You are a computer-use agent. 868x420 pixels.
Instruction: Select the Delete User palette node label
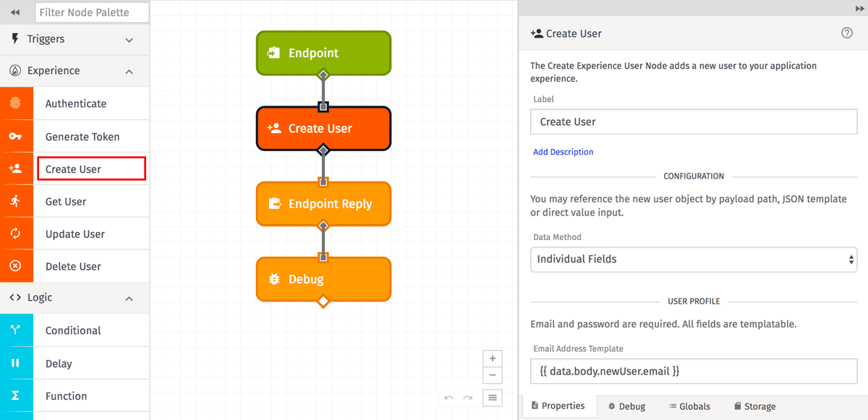[x=73, y=266]
